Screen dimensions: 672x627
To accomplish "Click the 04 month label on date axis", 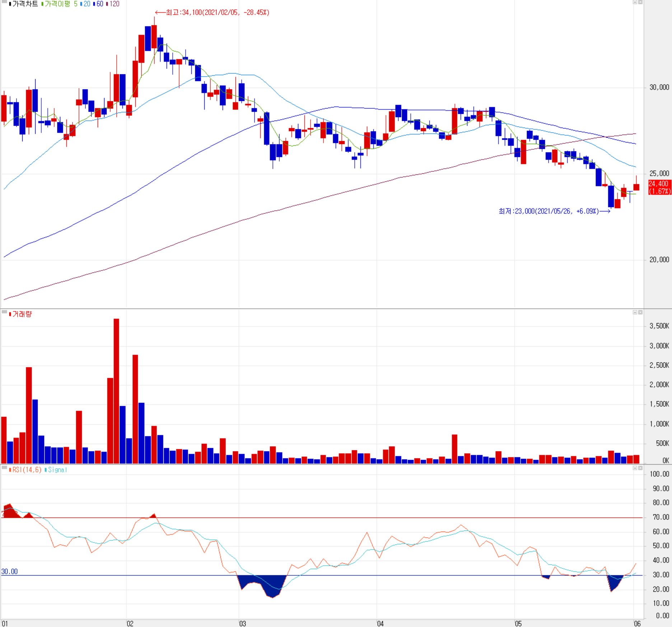I will [x=381, y=623].
